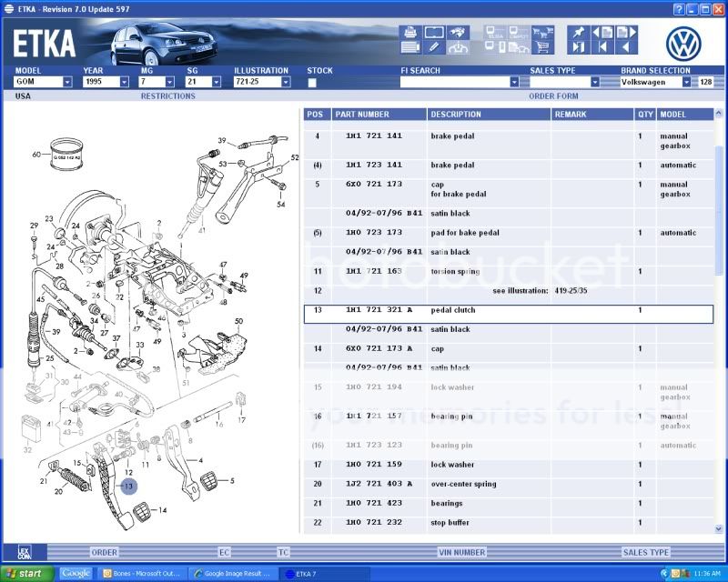Viewport: 728px width, 582px height.
Task: Open the Windows Start menu
Action: [28, 574]
